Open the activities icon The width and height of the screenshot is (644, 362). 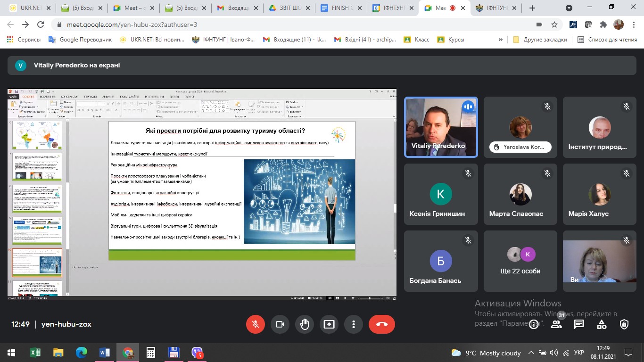(x=602, y=324)
